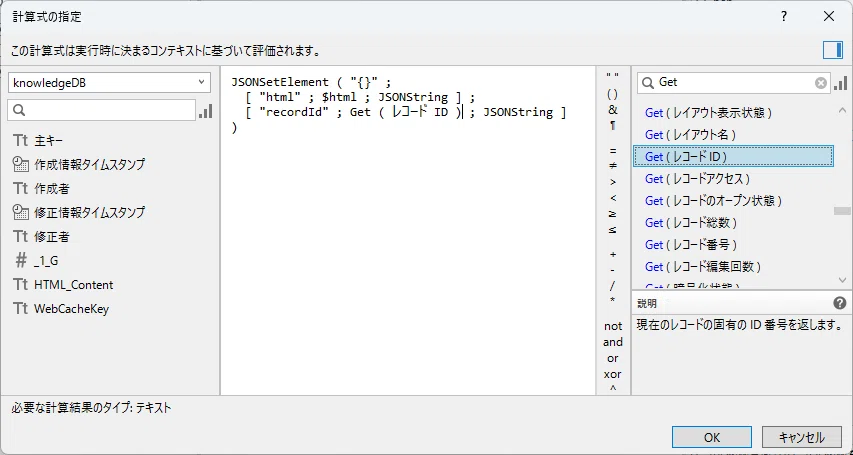Click the text icon beside 修正者
This screenshot has height=455, width=853.
click(20, 237)
